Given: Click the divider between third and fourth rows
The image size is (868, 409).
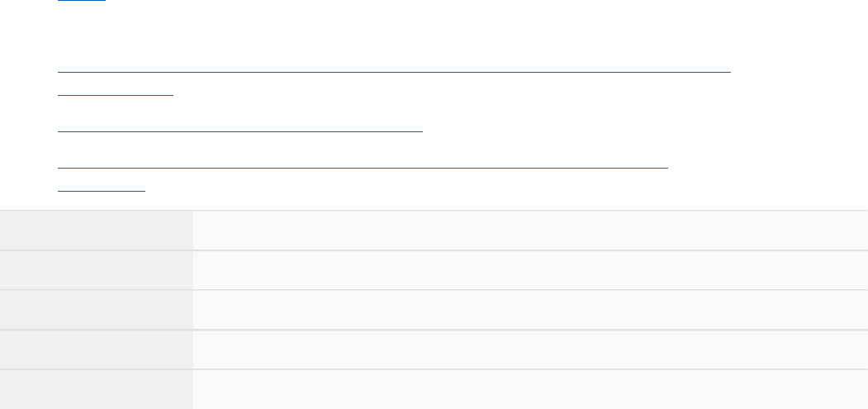Looking at the screenshot, I should pyautogui.click(x=434, y=330).
